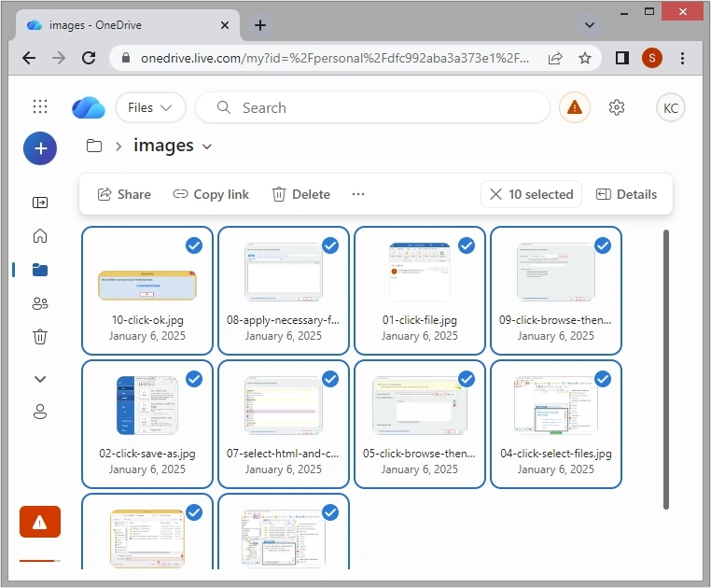Click the browser address bar URL
The width and height of the screenshot is (711, 588).
pyautogui.click(x=335, y=58)
